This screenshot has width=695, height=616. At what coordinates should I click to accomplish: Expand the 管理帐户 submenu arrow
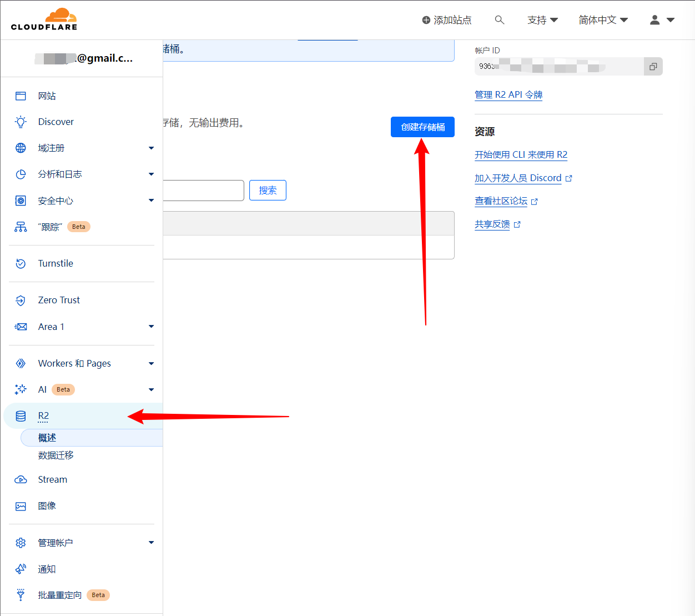click(151, 543)
